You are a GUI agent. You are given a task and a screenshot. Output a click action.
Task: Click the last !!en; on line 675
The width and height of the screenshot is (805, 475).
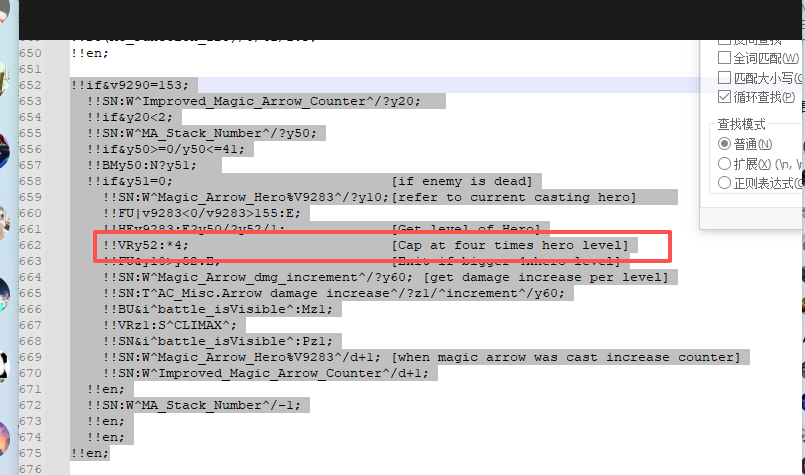coord(90,453)
